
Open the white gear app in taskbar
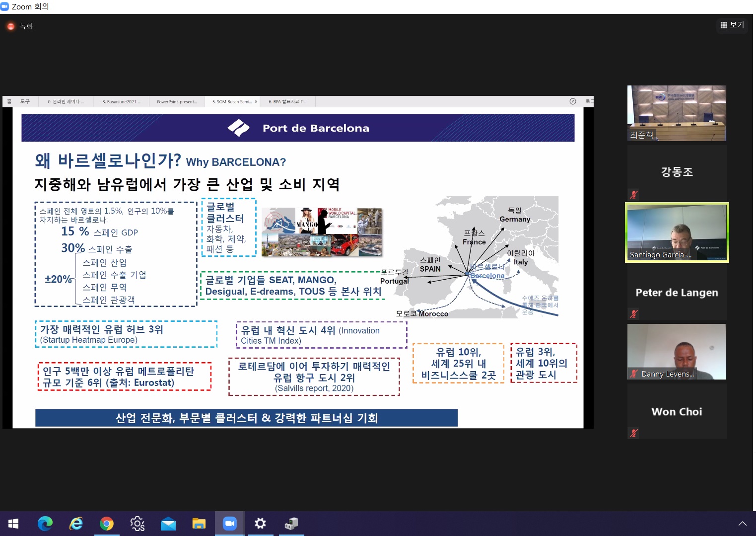[x=260, y=524]
